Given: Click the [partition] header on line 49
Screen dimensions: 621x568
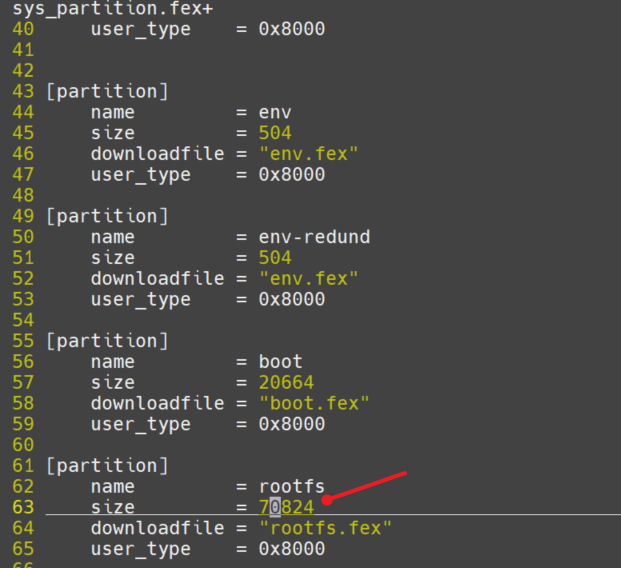Looking at the screenshot, I should [x=107, y=217].
